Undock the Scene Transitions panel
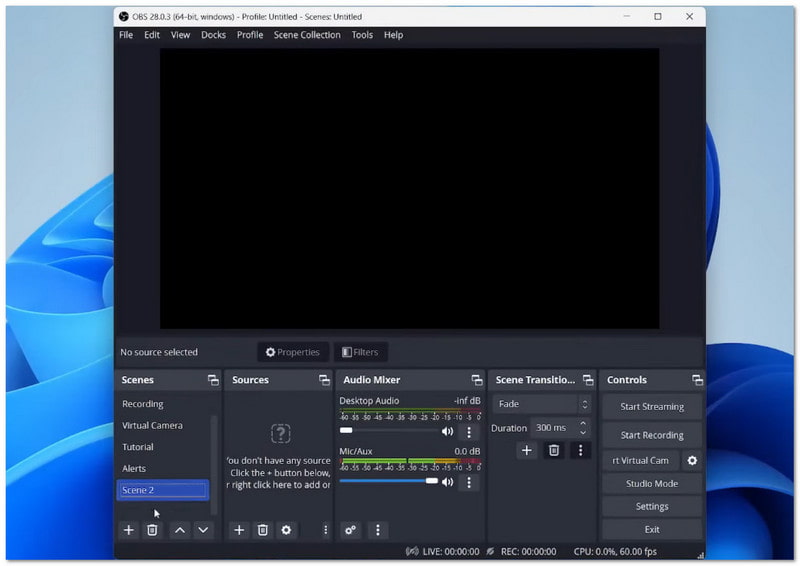 [588, 380]
